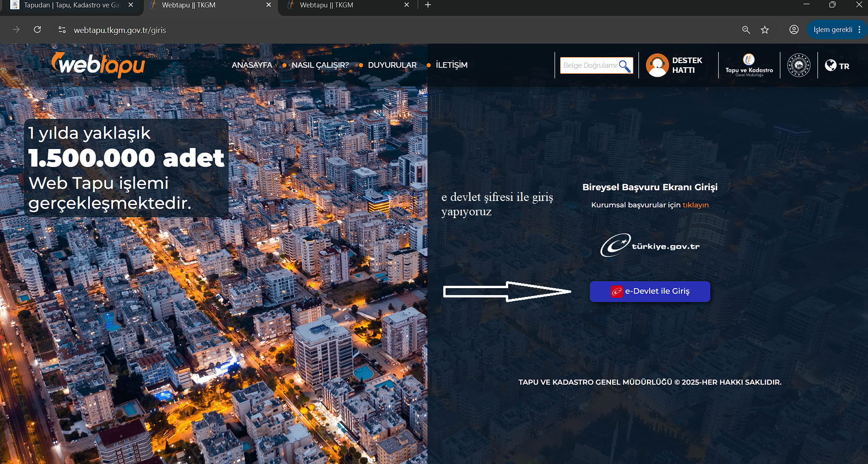View site information icon in address bar
This screenshot has height=464, width=868.
point(62,30)
